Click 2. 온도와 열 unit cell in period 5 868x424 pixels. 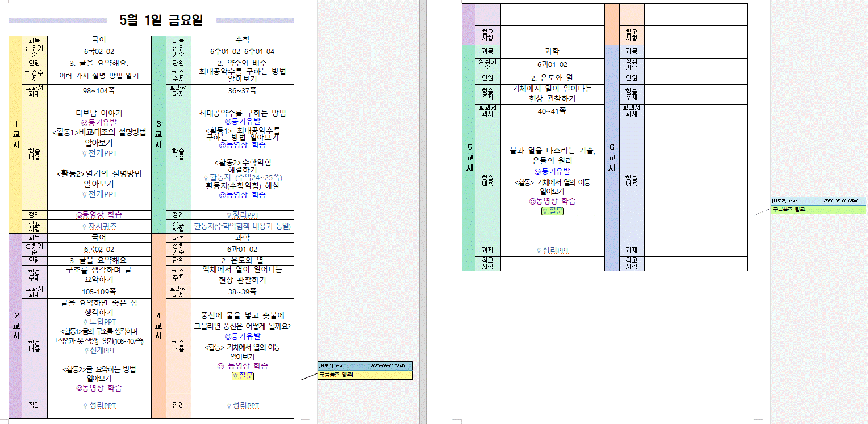553,78
